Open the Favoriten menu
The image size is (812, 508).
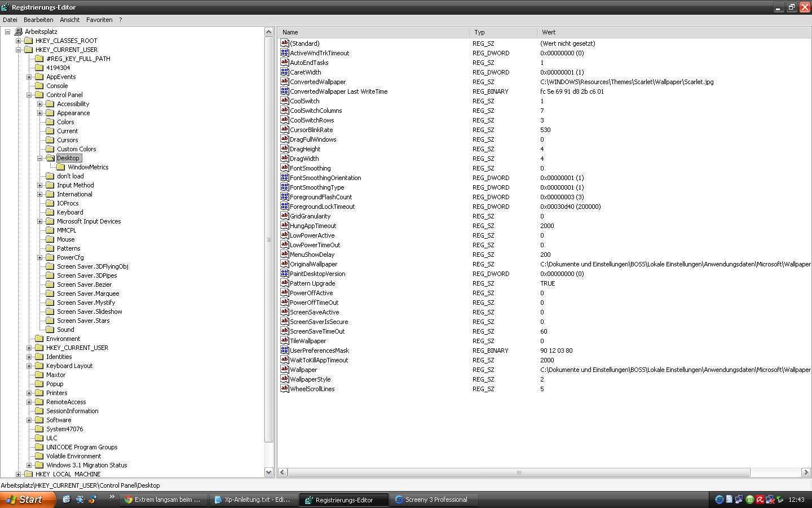(x=99, y=20)
